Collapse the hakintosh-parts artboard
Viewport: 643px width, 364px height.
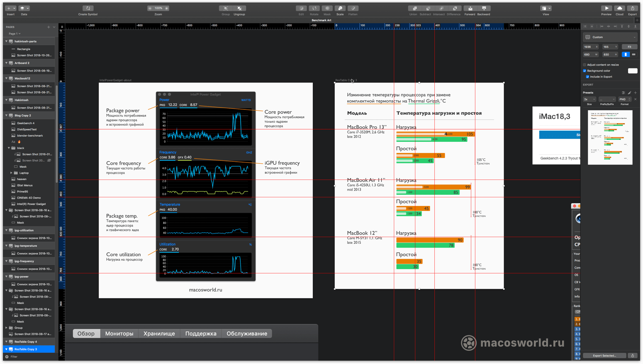(x=6, y=41)
